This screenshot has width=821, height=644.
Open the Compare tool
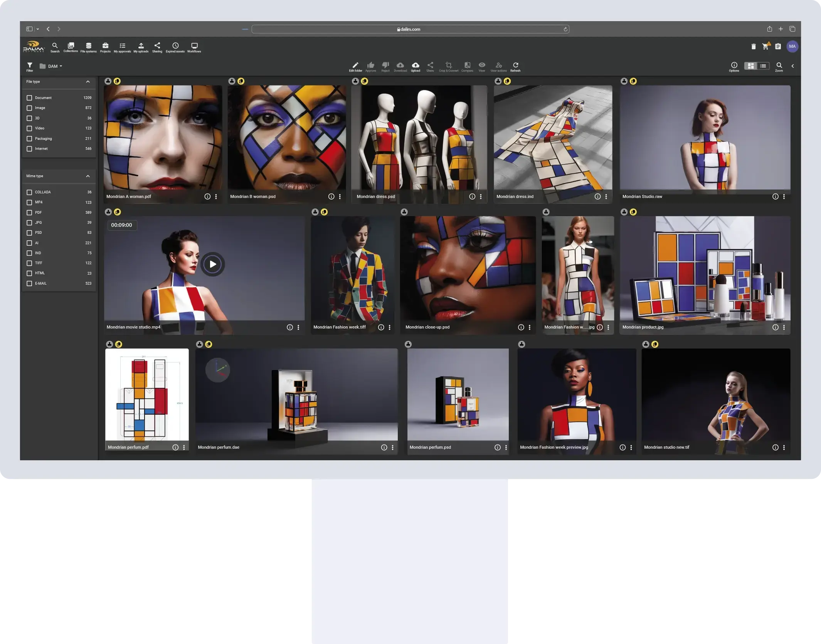tap(467, 65)
